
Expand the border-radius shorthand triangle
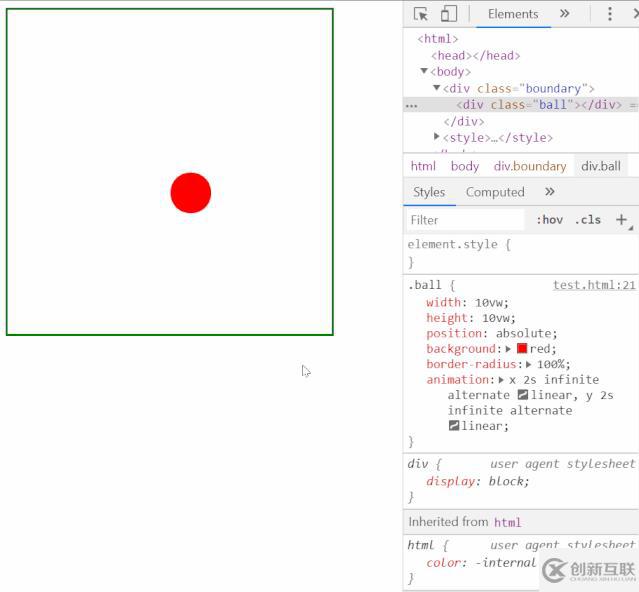[529, 364]
